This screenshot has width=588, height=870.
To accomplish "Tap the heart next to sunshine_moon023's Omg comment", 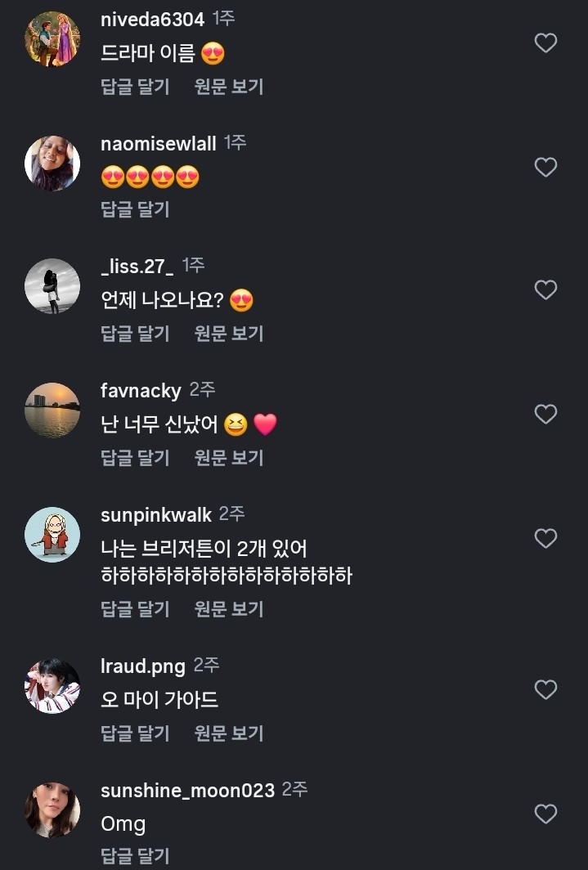I will [x=545, y=814].
